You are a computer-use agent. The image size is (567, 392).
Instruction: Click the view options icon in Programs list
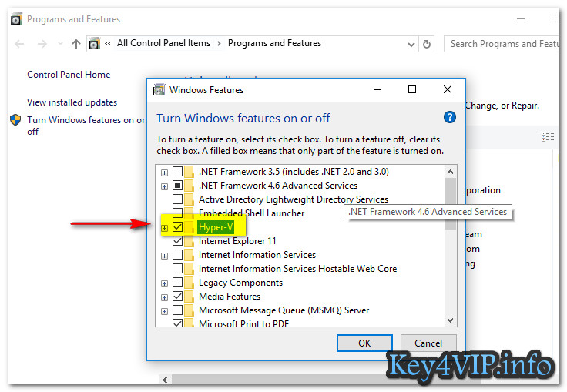pos(548,136)
